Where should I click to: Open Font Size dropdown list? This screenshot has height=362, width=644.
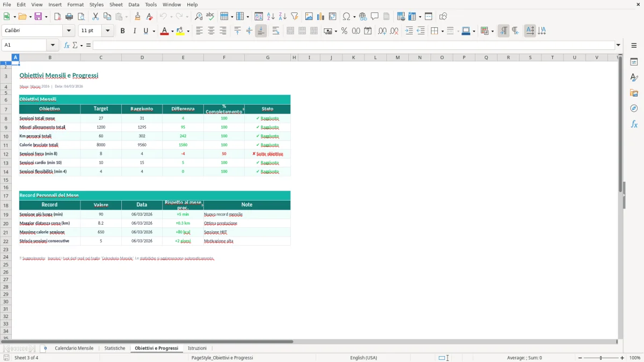(108, 31)
